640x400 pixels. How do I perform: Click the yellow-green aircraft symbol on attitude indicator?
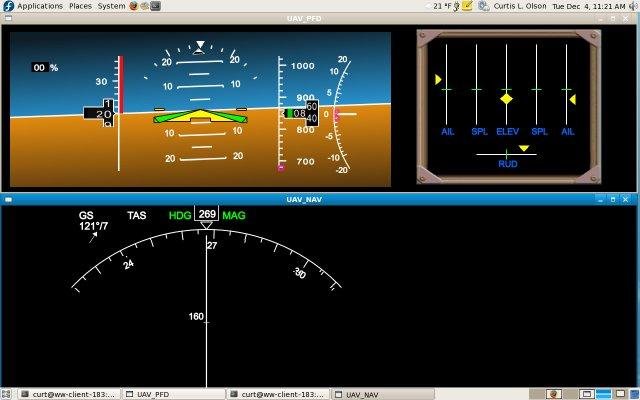[x=200, y=117]
